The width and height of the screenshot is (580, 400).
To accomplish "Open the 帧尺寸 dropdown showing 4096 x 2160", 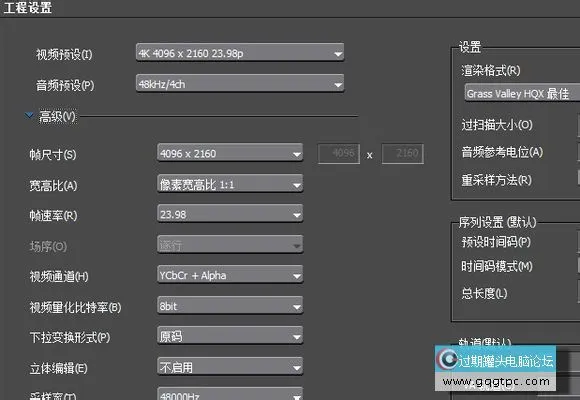I will [230, 153].
